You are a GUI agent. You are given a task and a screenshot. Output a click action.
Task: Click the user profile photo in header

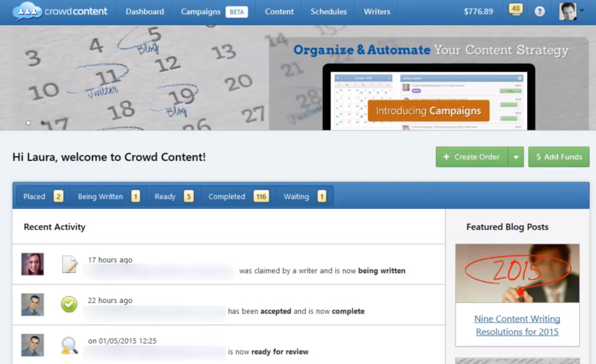[x=568, y=12]
